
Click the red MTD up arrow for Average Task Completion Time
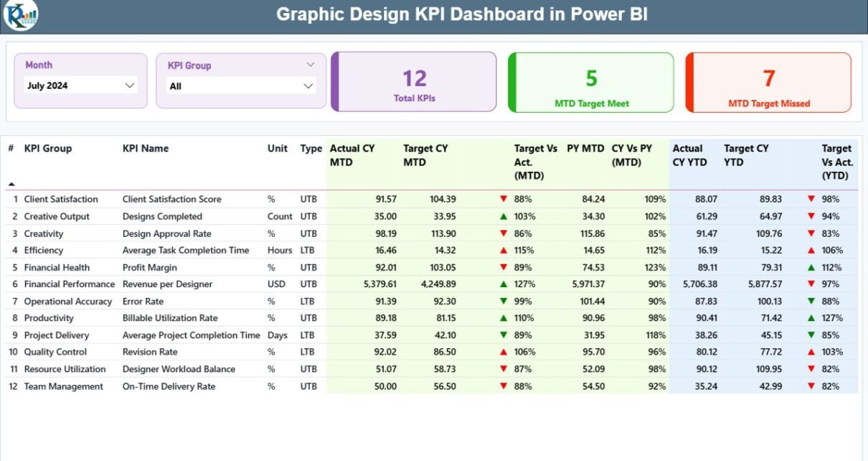tap(504, 251)
